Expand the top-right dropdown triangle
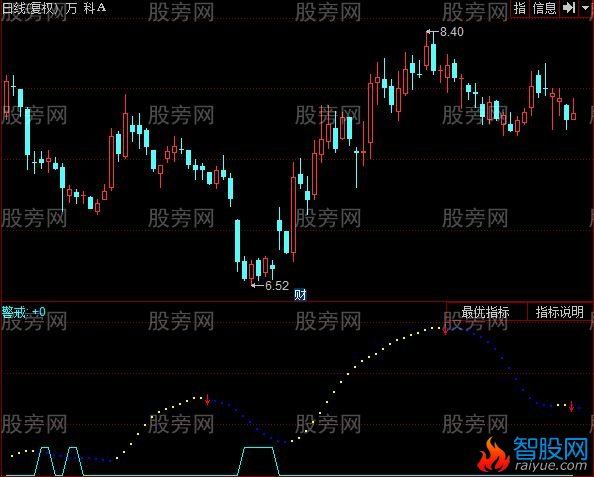Screen dimensions: 594x477 tap(586, 8)
